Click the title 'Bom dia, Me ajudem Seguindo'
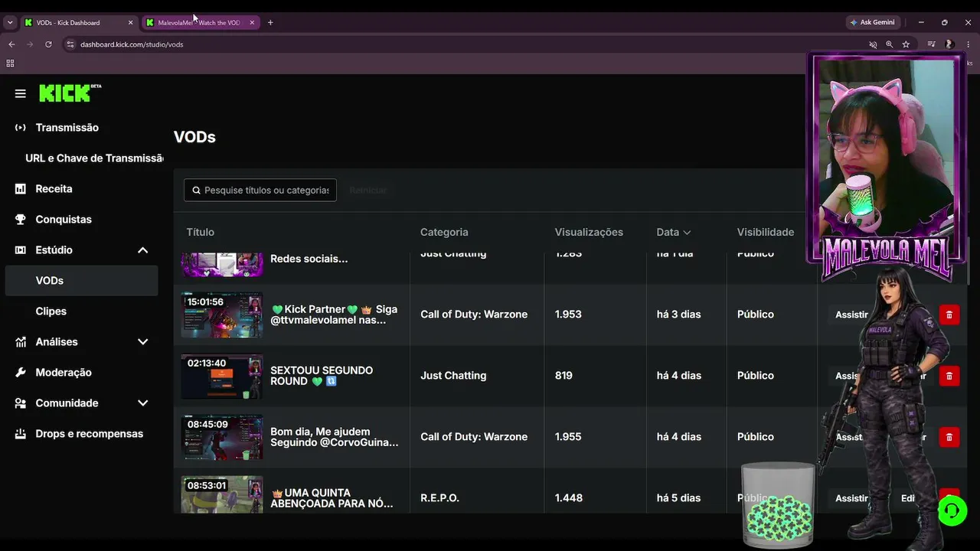This screenshot has height=551, width=980. click(335, 437)
